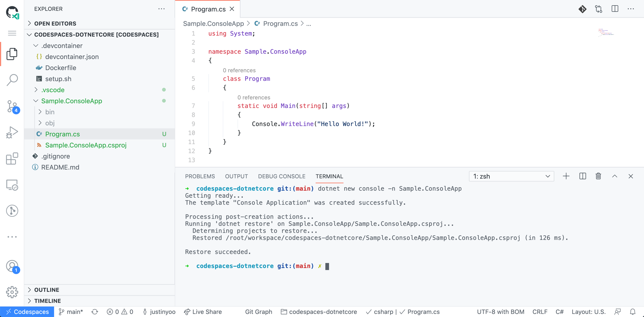This screenshot has width=644, height=317.
Task: Expand the TIMELINE section
Action: tap(100, 301)
